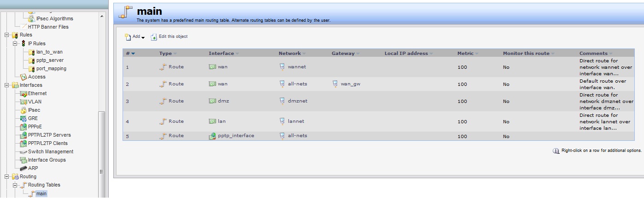Screen dimensions: 644x205
Task: Click the dmznet network icon
Action: (x=282, y=101)
